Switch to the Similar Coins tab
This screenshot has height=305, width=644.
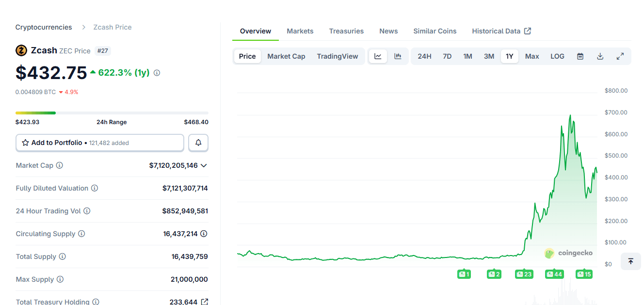pyautogui.click(x=435, y=31)
